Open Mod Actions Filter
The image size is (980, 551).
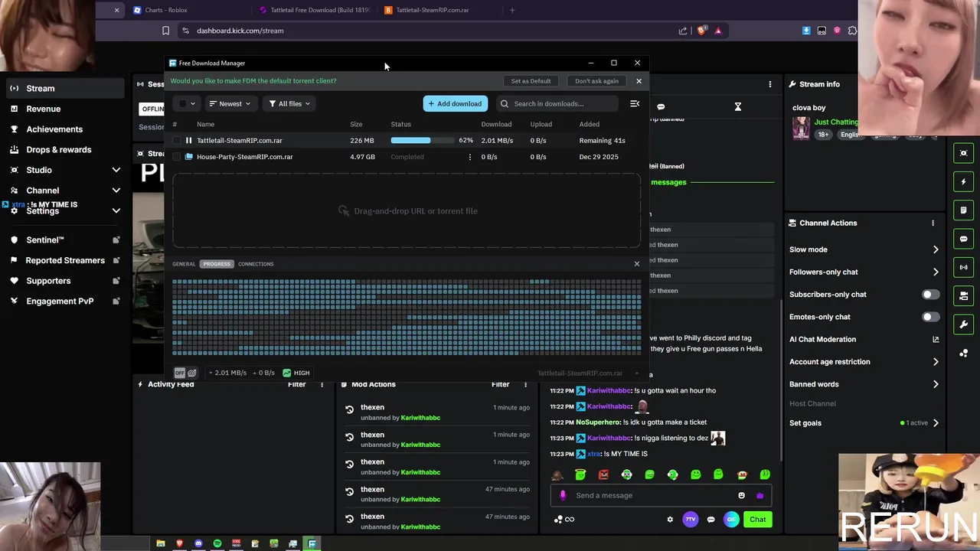tap(500, 385)
